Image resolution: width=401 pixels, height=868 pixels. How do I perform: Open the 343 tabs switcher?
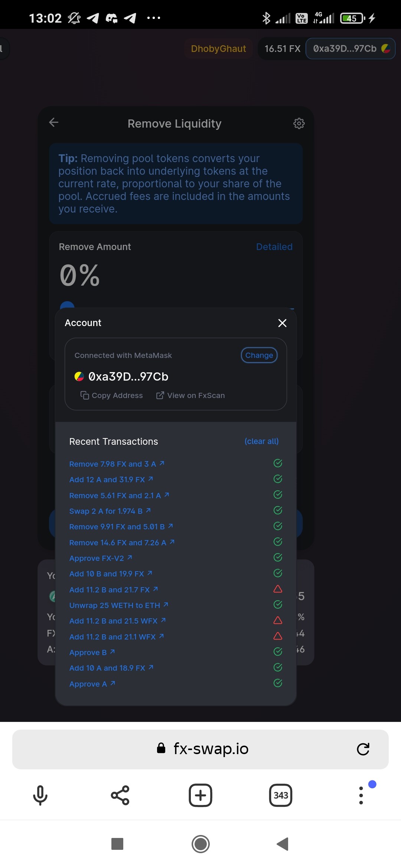pos(281,795)
